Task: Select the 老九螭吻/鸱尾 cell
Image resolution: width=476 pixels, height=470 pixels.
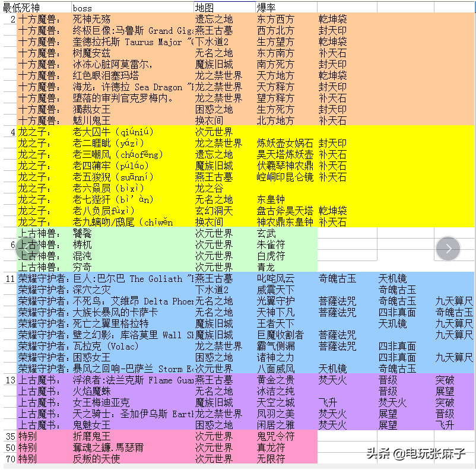Action: tap(123, 223)
